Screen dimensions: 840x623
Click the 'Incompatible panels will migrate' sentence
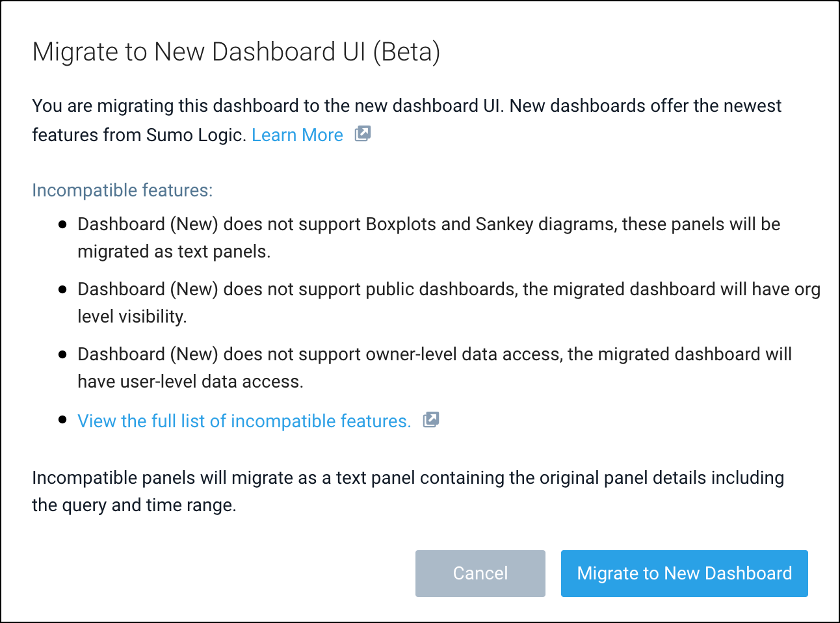click(408, 478)
